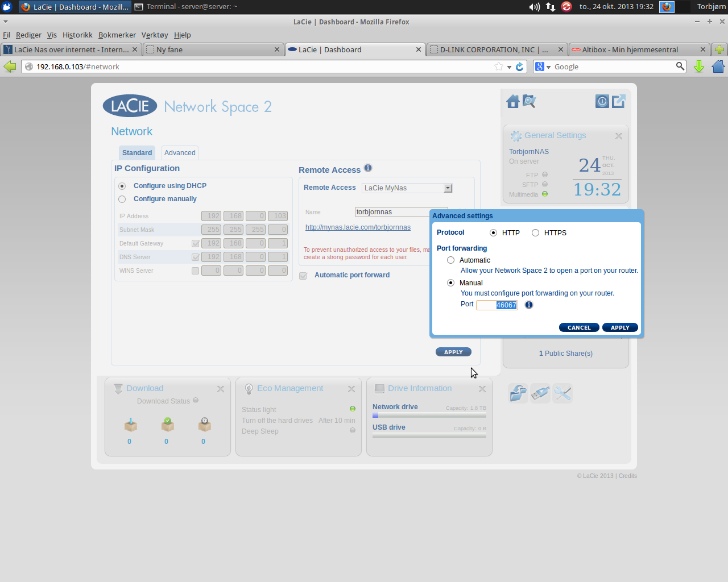
Task: Click Network drive capacity bar
Action: pos(429,415)
